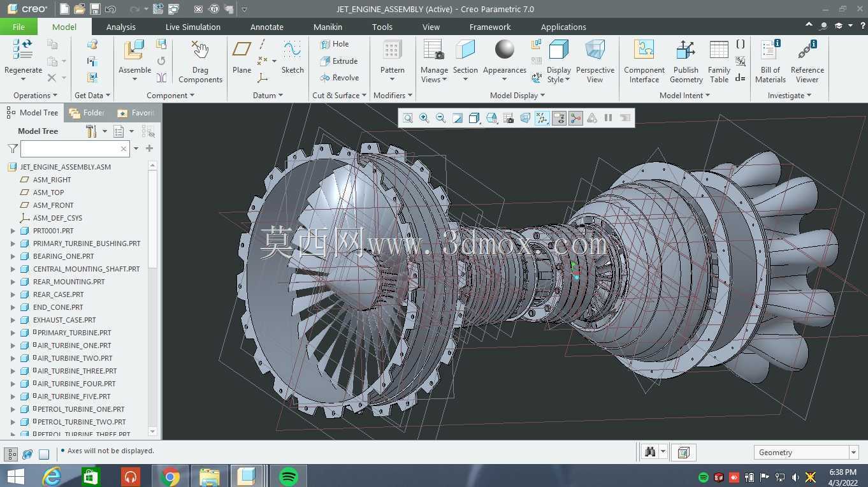
Task: Expand the PRIMARY_TURBINE.PRT tree node
Action: coord(13,333)
